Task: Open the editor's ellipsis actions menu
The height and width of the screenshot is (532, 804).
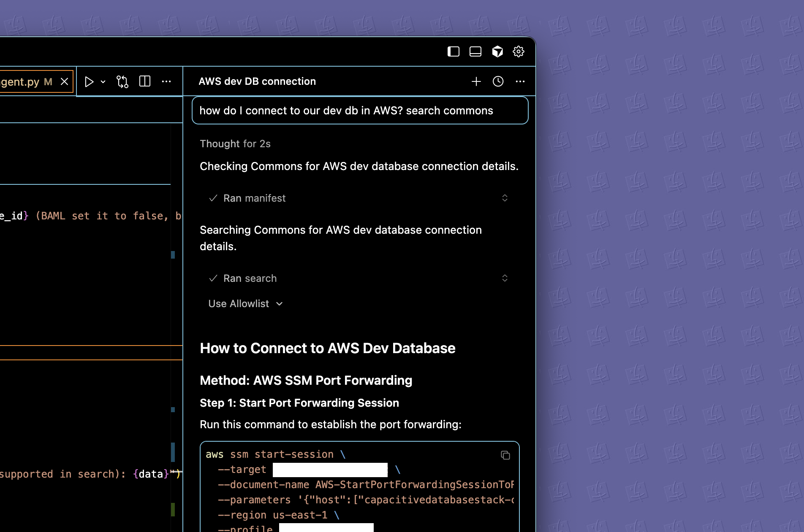Action: click(x=166, y=81)
